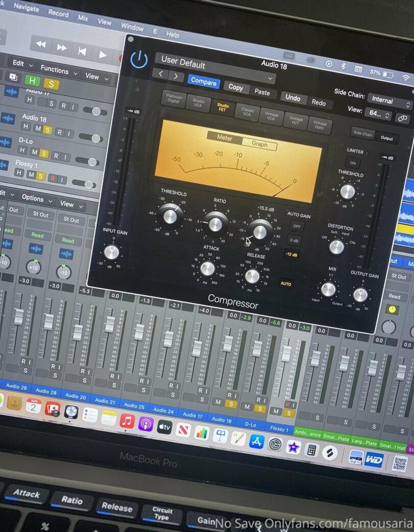The height and width of the screenshot is (532, 414).
Task: Open the Calculator app in the dock
Action: point(311,450)
